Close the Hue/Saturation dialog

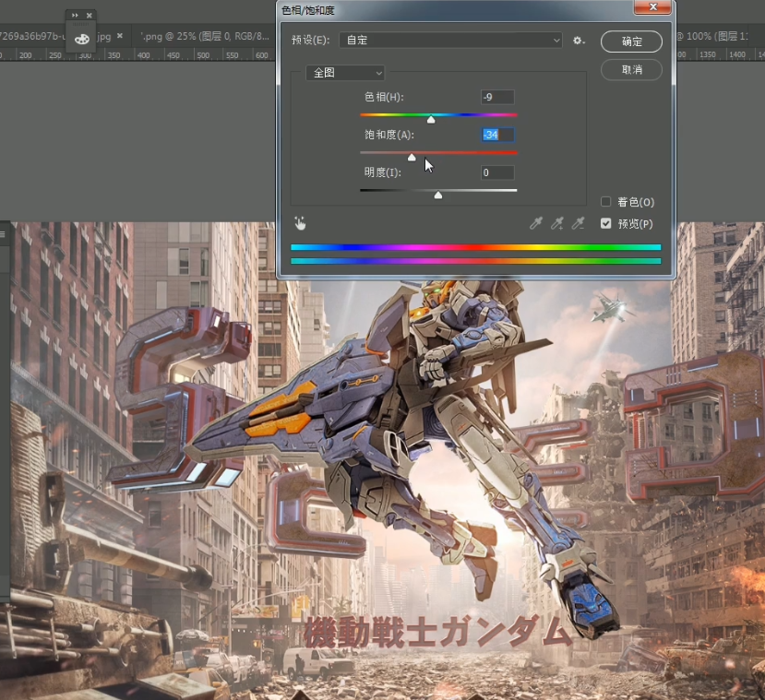pos(652,7)
